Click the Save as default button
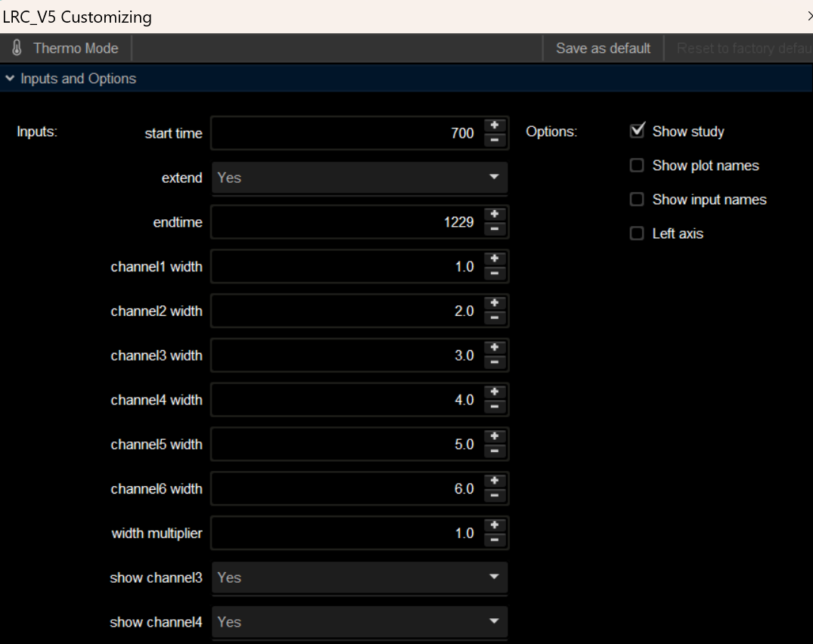 point(603,48)
